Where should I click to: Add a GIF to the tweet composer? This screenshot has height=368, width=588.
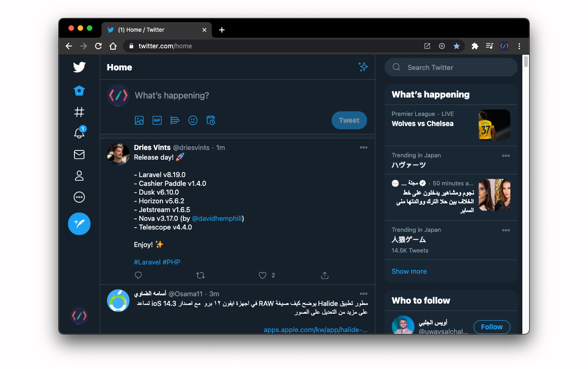pos(157,121)
